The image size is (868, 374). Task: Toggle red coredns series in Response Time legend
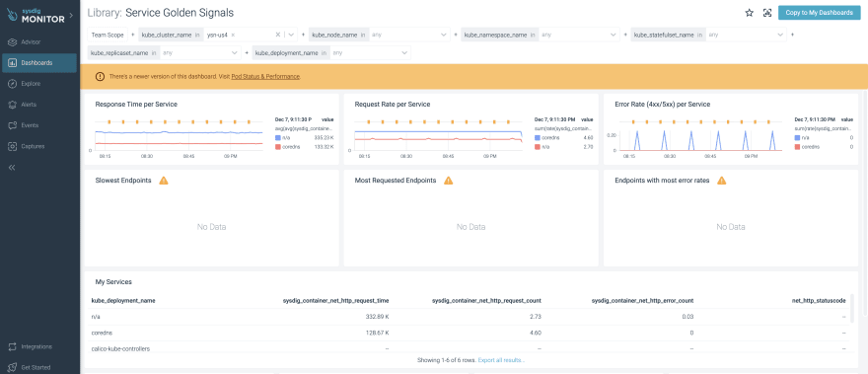click(277, 146)
